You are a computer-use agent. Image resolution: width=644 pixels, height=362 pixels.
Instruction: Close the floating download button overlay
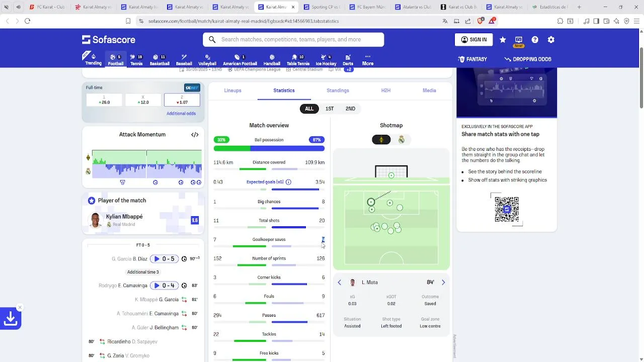[x=20, y=307]
